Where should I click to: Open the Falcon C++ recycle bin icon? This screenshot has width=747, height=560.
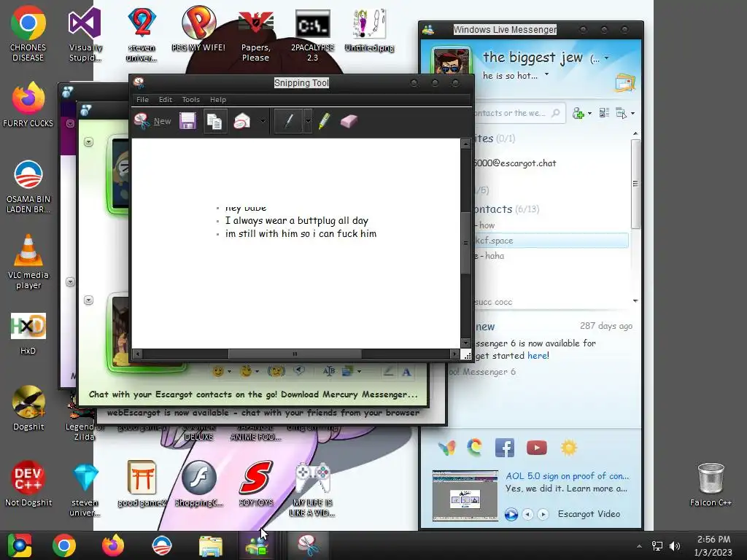coord(711,485)
